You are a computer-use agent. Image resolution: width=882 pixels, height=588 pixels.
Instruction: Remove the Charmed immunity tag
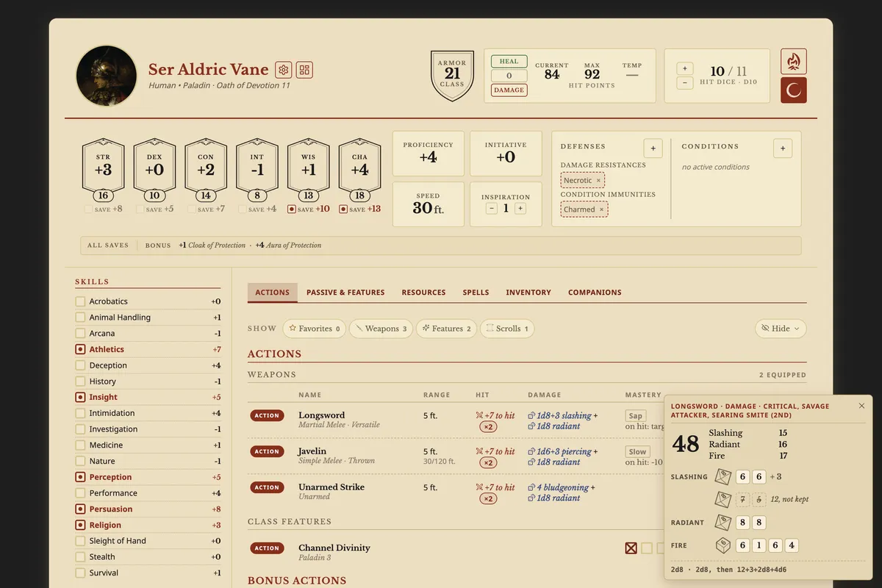click(601, 209)
